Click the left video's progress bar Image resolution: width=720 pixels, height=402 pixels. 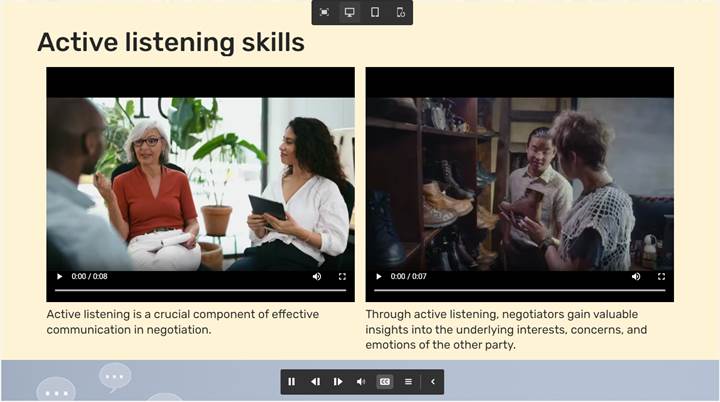[x=200, y=290]
